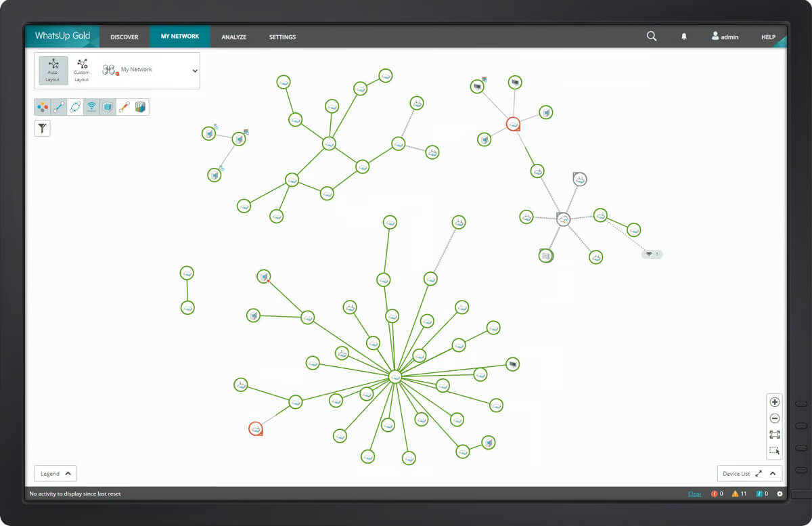Show the blue informational alert count
Image resolution: width=812 pixels, height=526 pixels.
click(762, 494)
